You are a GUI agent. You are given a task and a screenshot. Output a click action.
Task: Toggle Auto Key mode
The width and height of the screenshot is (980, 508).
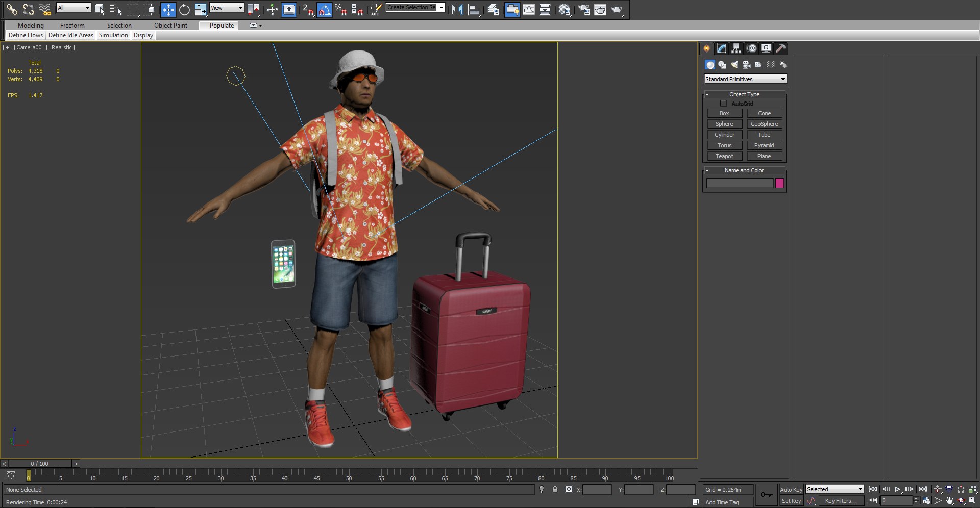791,489
